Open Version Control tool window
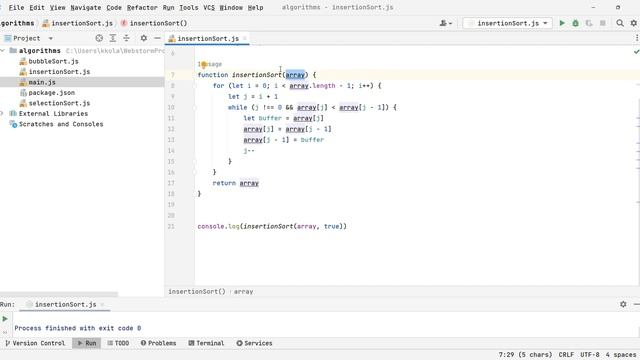 35,343
